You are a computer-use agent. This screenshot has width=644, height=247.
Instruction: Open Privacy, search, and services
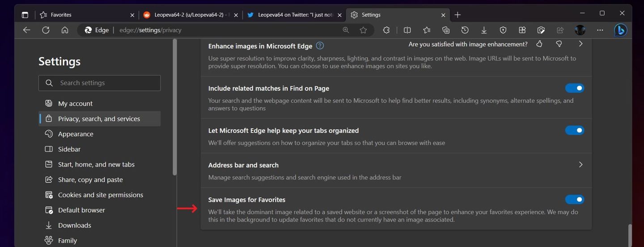click(x=99, y=118)
